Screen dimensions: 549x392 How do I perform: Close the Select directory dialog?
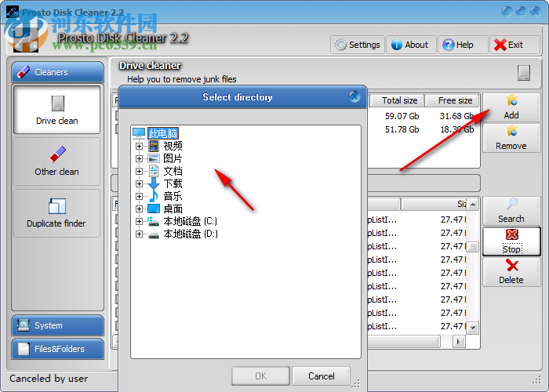(354, 96)
